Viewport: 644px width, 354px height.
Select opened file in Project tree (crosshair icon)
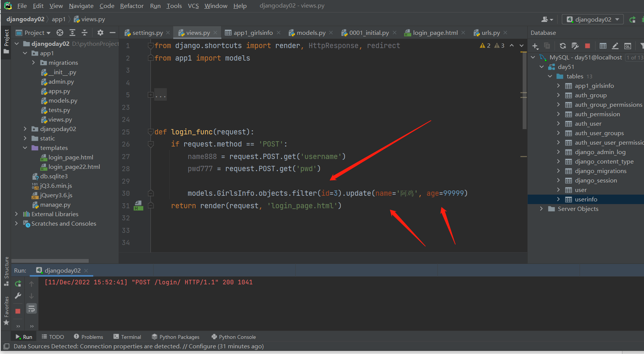pyautogui.click(x=60, y=33)
